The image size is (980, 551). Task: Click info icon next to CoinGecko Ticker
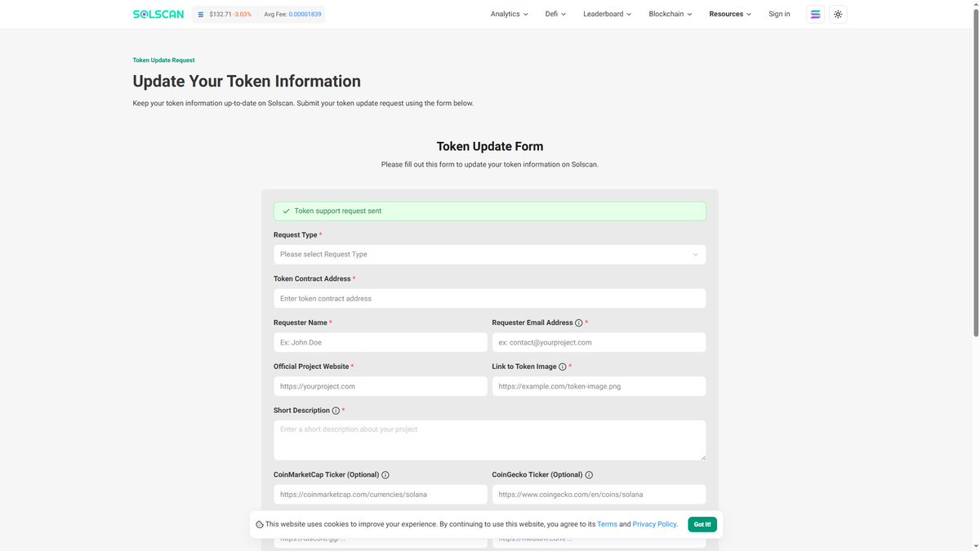point(589,475)
